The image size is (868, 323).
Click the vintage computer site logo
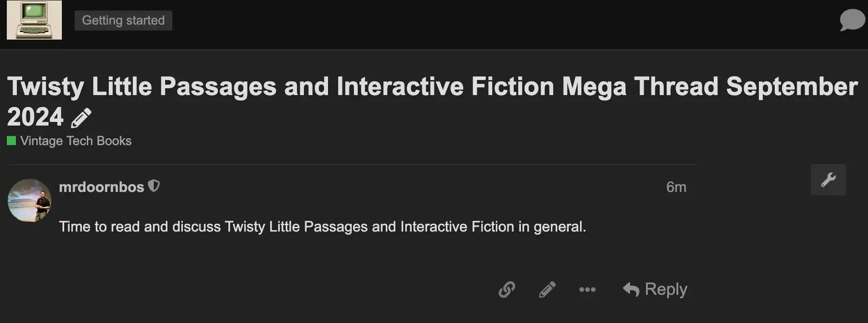[x=34, y=20]
